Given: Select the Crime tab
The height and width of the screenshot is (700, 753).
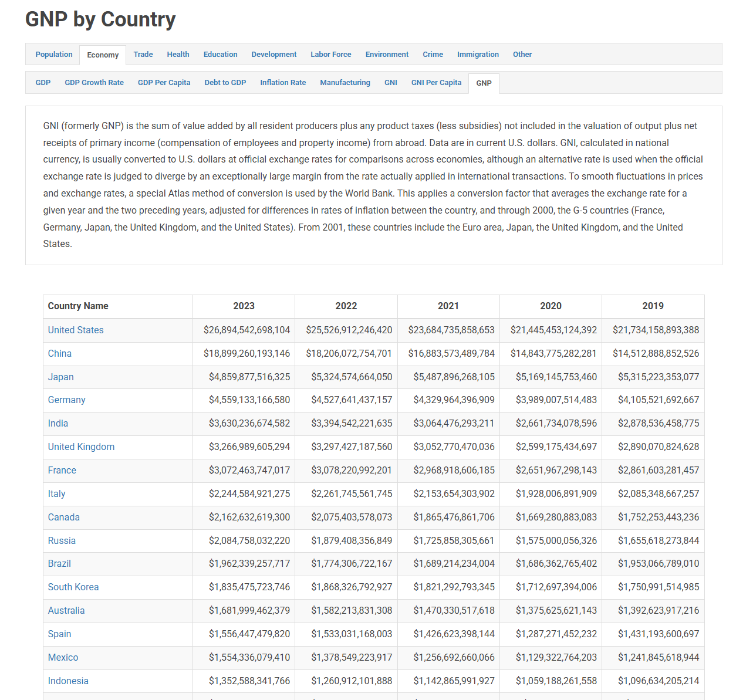Looking at the screenshot, I should click(433, 55).
